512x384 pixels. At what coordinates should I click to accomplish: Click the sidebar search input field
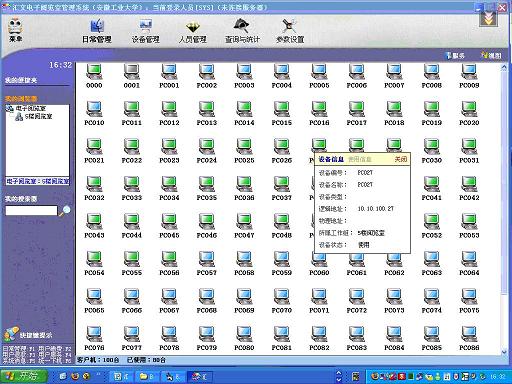point(31,211)
